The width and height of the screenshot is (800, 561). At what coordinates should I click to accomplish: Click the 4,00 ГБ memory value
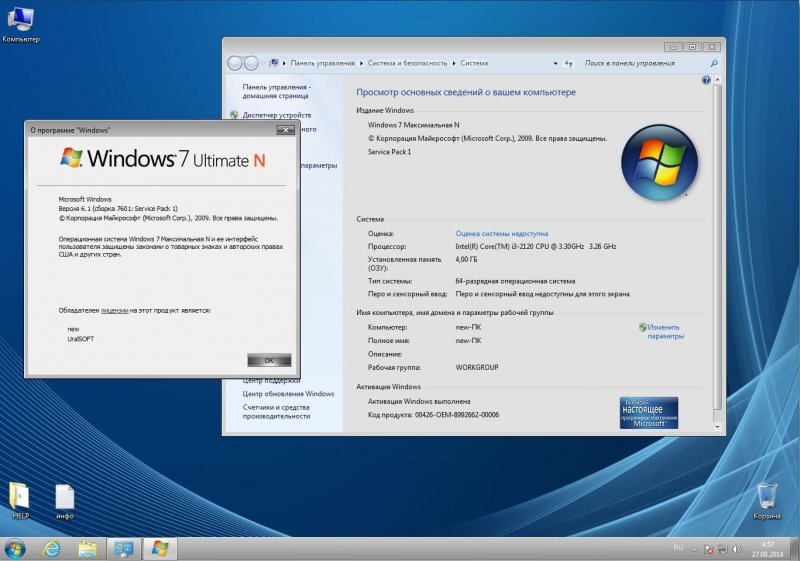coord(466,260)
